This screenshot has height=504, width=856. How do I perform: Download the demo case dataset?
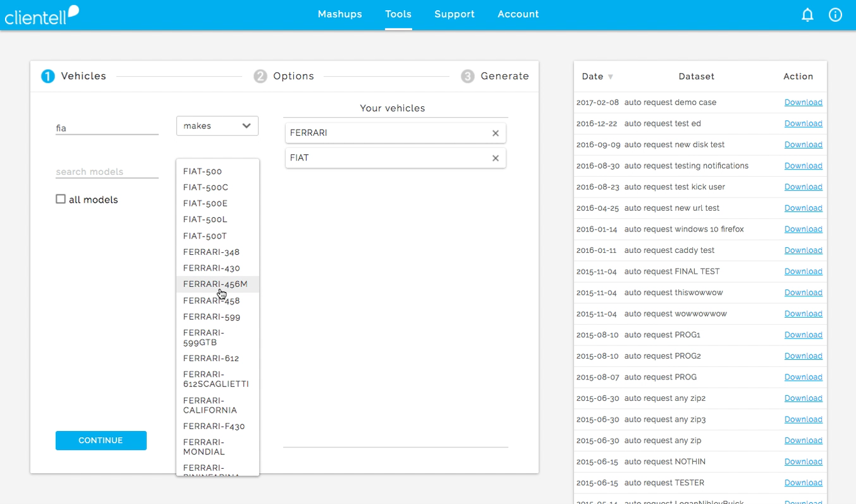(803, 103)
